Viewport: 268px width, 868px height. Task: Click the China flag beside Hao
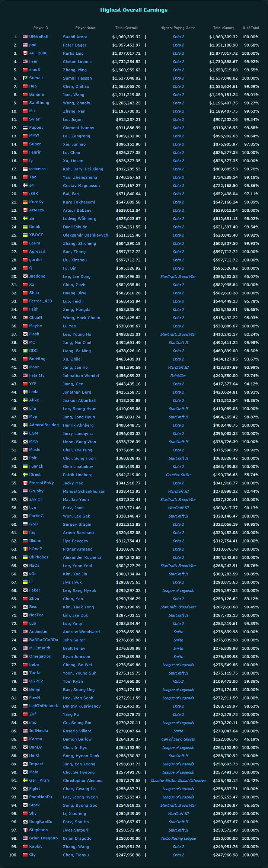(25, 86)
